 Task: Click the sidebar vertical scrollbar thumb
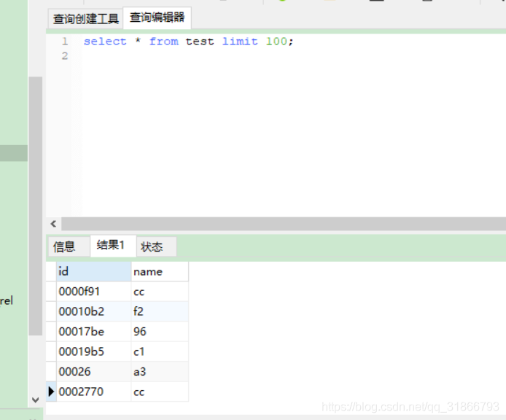(35, 206)
